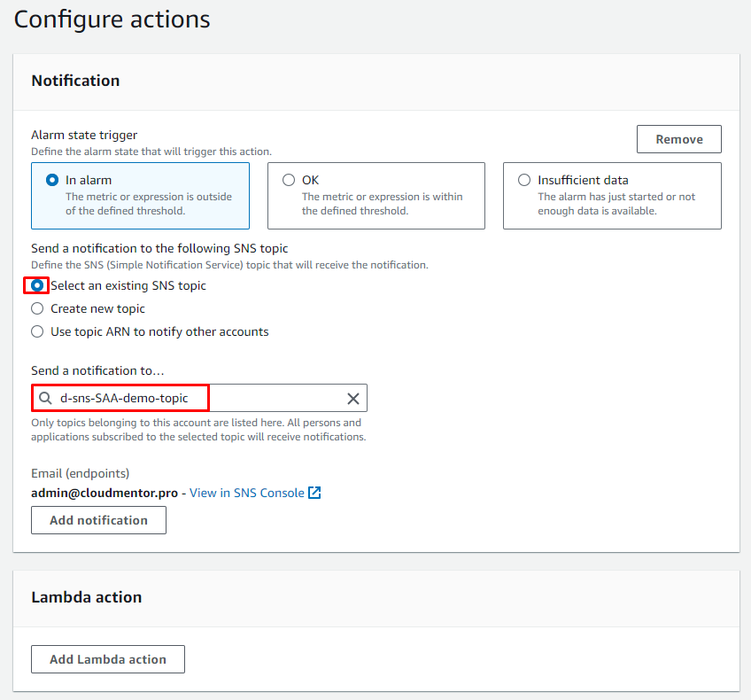The image size is (751, 700).
Task: Select an existing SNS topic option
Action: 37,285
